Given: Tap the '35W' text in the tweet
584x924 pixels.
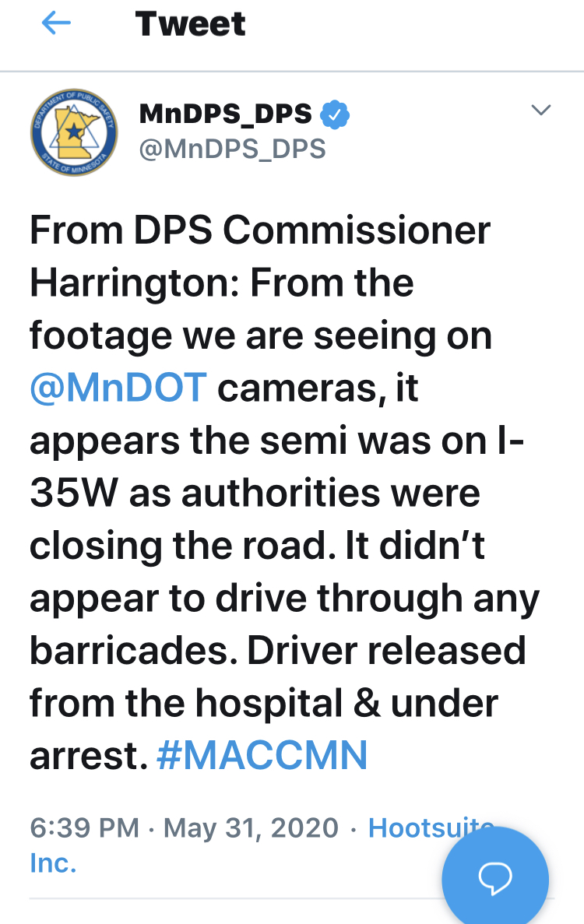Looking at the screenshot, I should 74,494.
